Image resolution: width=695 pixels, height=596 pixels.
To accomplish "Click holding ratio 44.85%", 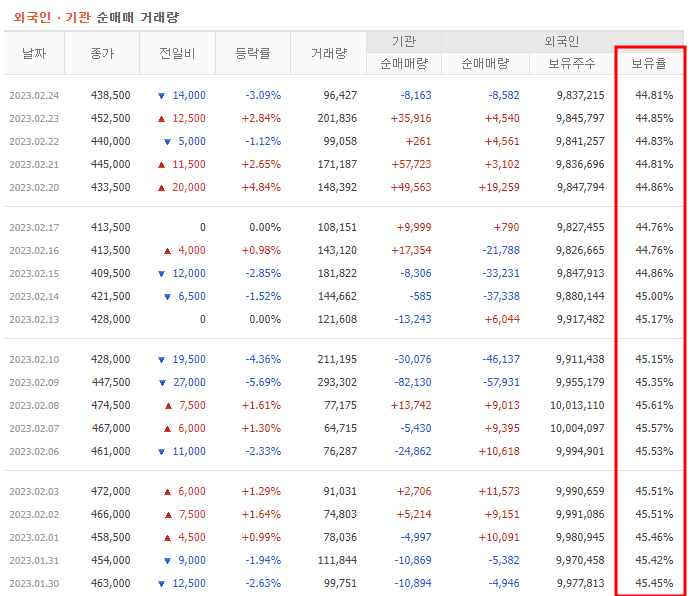I will pos(654,118).
